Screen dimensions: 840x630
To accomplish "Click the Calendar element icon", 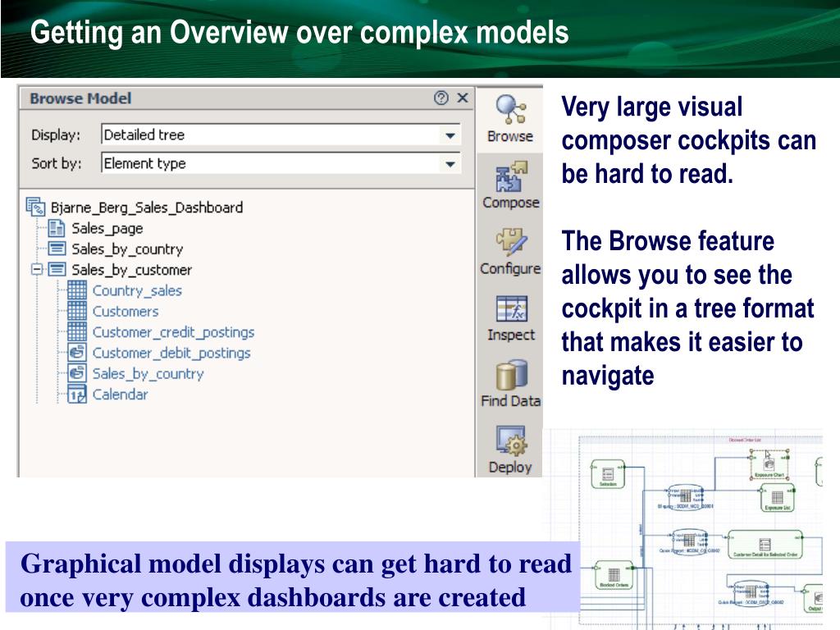I will tap(77, 395).
